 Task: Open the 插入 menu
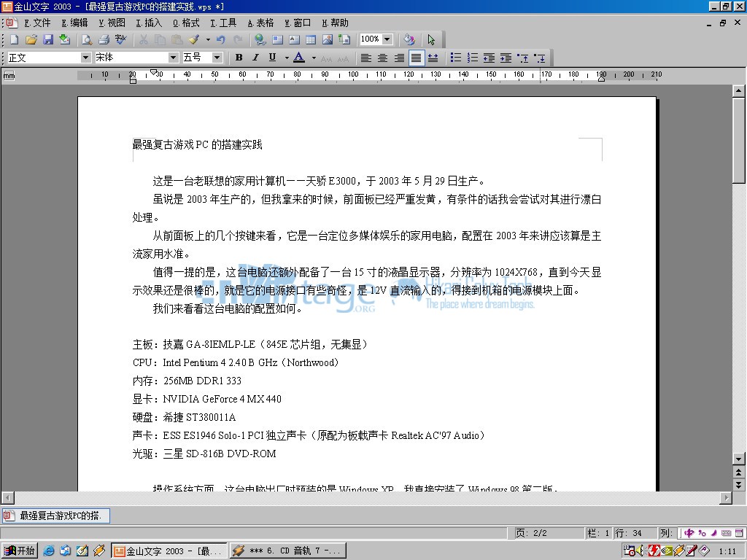pos(149,23)
